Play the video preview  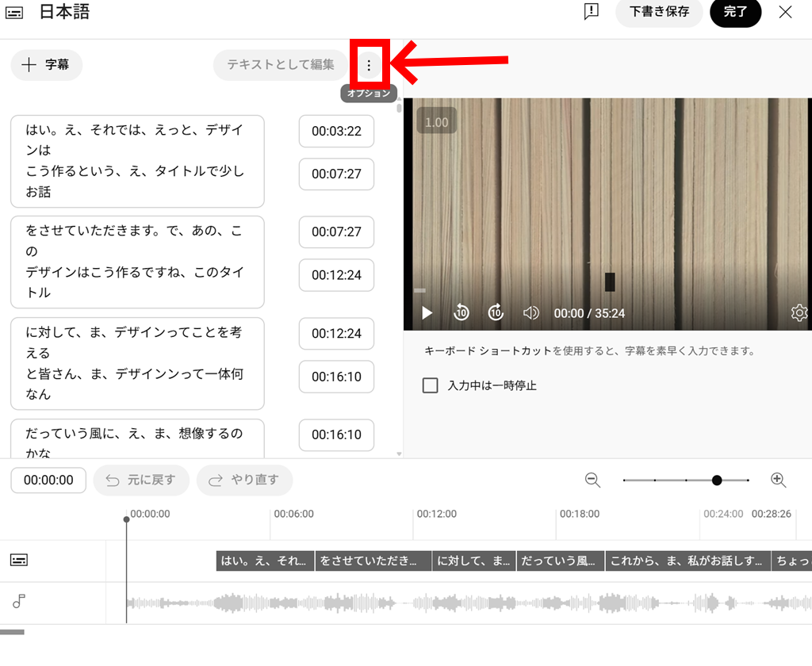click(x=427, y=313)
